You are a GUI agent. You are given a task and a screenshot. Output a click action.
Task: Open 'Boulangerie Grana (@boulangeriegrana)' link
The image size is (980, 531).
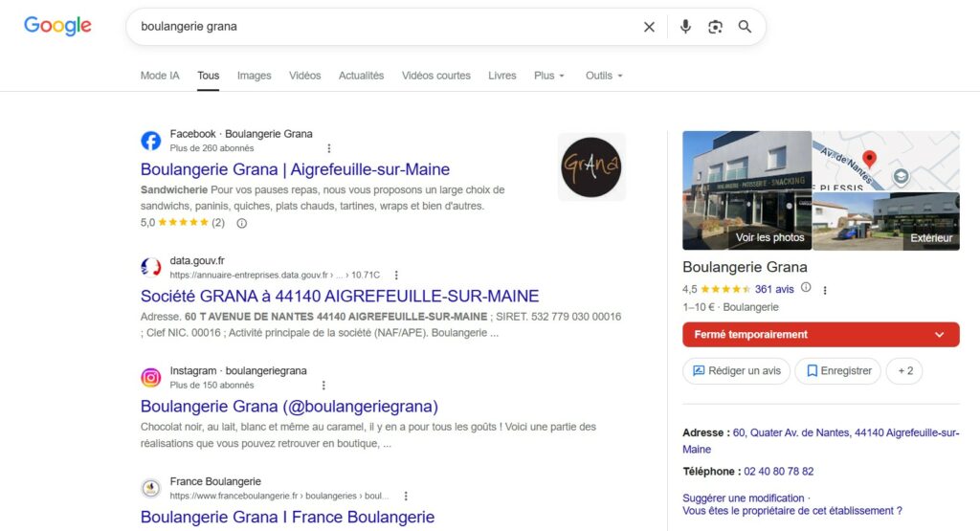click(x=289, y=407)
